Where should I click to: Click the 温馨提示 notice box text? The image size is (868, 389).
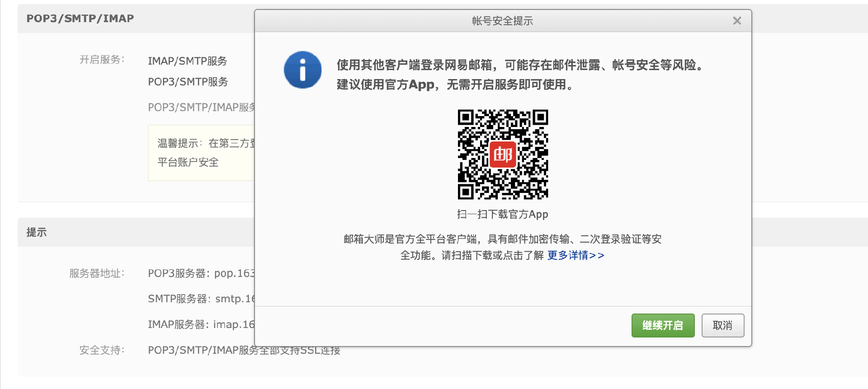pyautogui.click(x=206, y=153)
